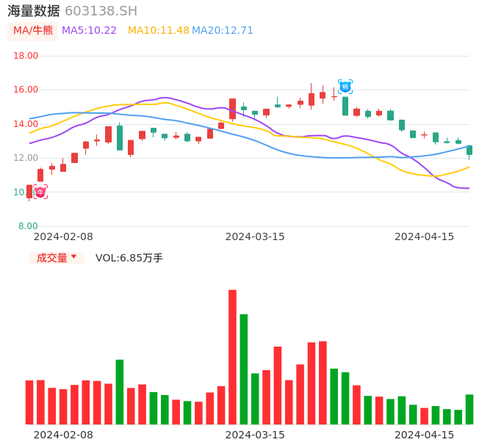Click the last green candlestick on the right

[469, 150]
